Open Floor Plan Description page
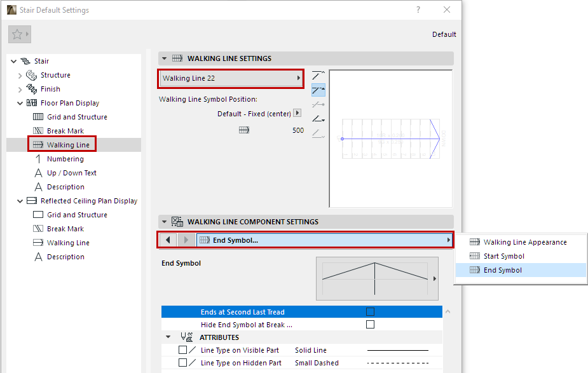 point(65,187)
